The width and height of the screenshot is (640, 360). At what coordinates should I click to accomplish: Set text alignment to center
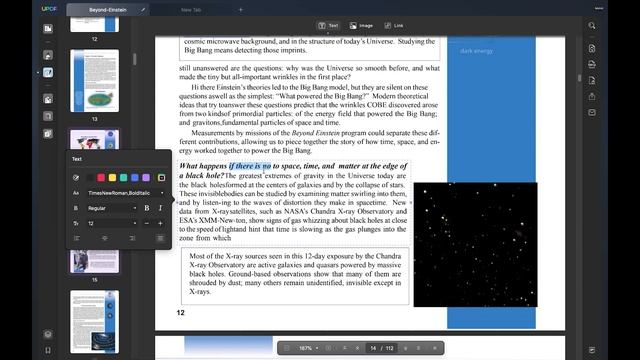pos(104,238)
